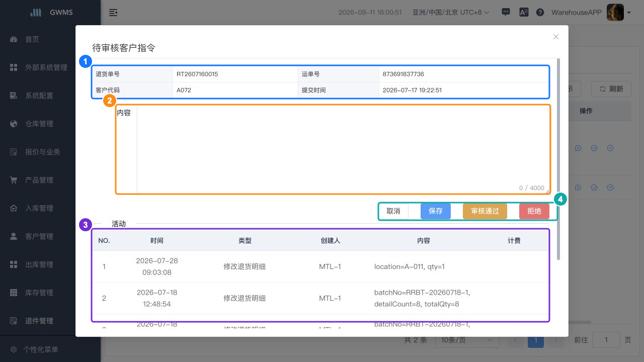Open the 出库管理 menu
The width and height of the screenshot is (644, 362).
(x=39, y=264)
